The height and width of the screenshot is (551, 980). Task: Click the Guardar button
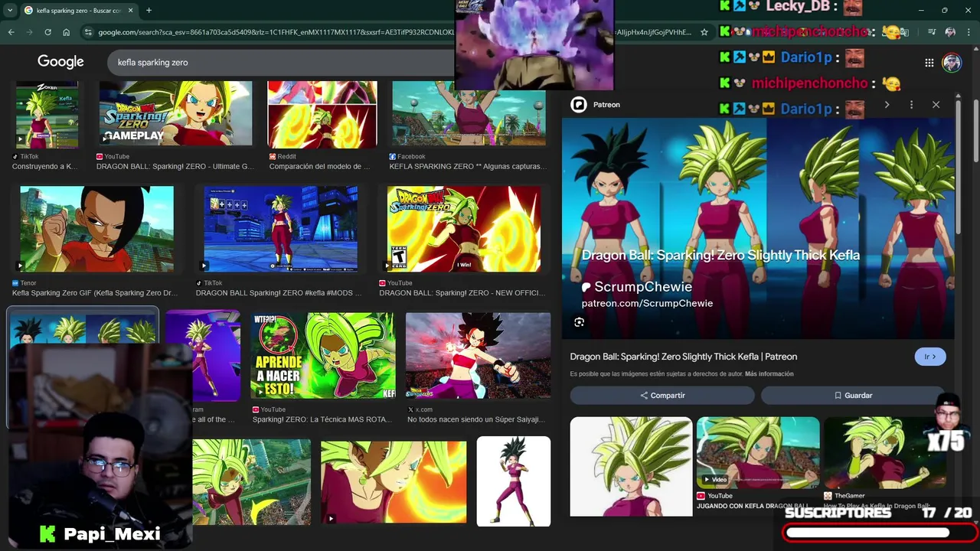[853, 396]
